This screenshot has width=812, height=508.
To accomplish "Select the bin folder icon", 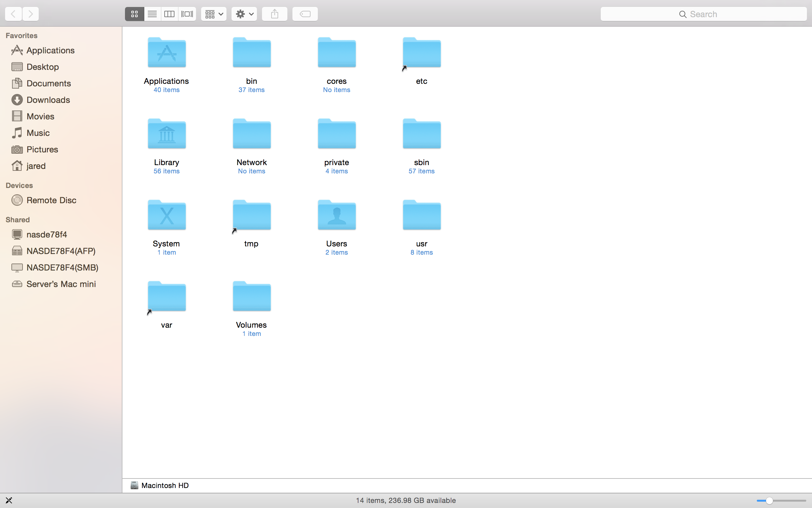I will (252, 52).
